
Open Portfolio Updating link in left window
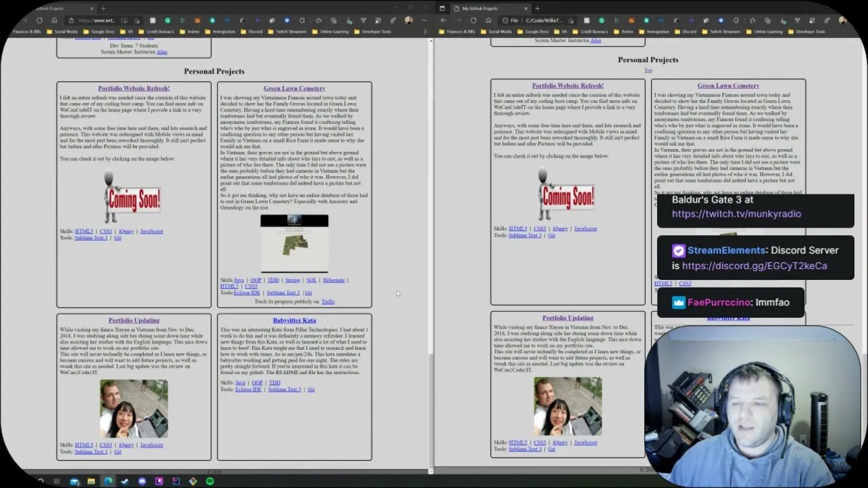(x=134, y=320)
